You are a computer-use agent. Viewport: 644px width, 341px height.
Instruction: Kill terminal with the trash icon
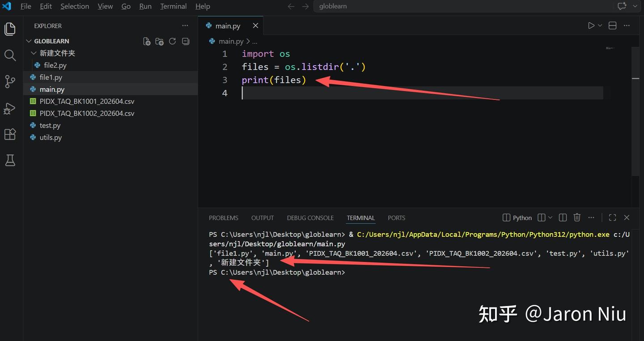point(577,218)
